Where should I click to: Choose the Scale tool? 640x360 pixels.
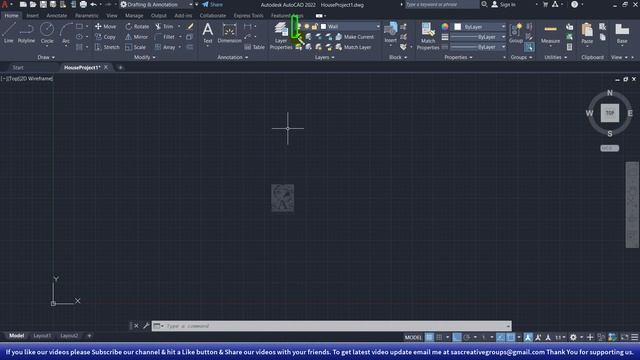tap(136, 47)
